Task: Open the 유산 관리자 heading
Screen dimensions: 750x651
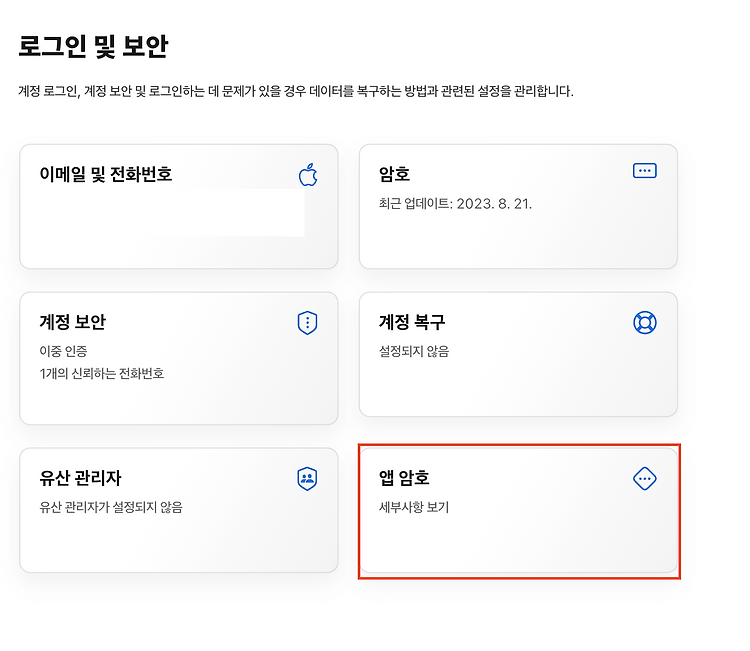Action: pyautogui.click(x=80, y=478)
